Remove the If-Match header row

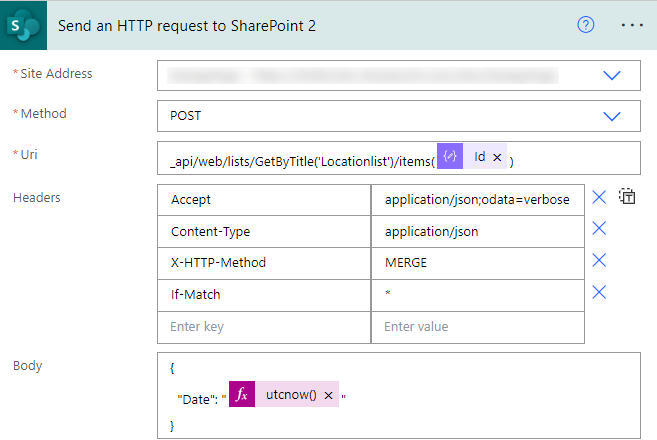599,292
